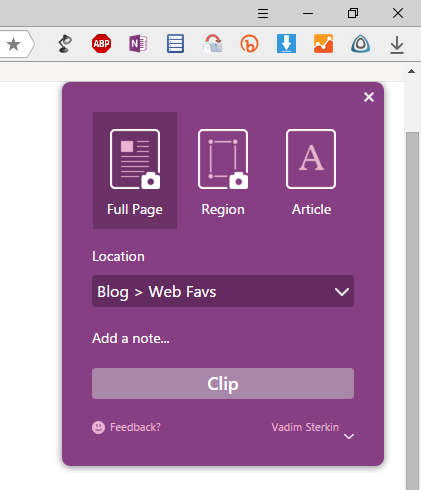Open the orange b extension icon

click(249, 44)
